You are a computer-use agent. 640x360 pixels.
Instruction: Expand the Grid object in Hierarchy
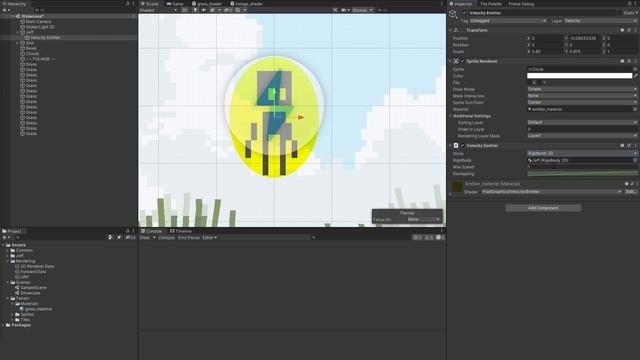tap(18, 43)
